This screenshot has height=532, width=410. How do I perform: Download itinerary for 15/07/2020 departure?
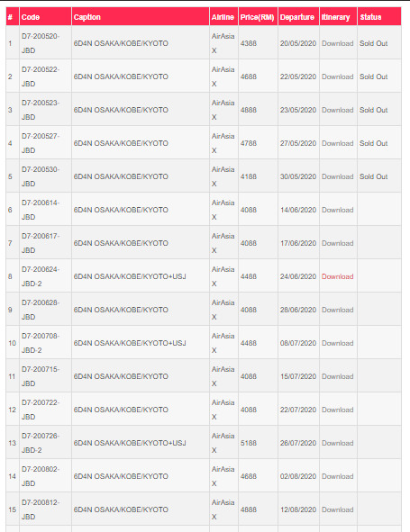coord(337,376)
